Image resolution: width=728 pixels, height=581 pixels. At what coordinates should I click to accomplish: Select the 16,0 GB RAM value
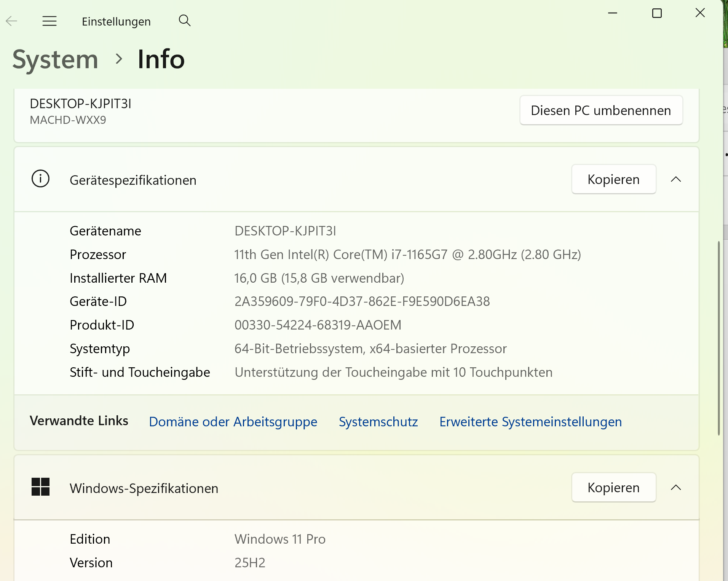[x=319, y=278]
